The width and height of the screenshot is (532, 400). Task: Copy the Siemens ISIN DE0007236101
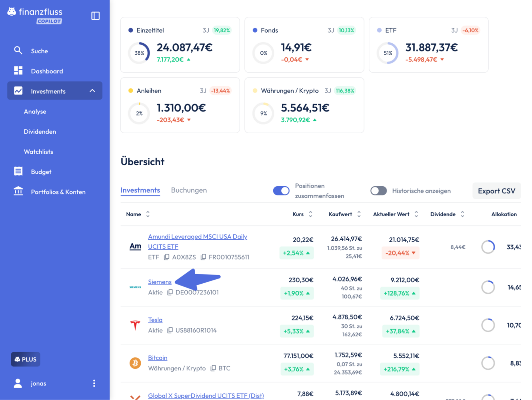pos(170,292)
